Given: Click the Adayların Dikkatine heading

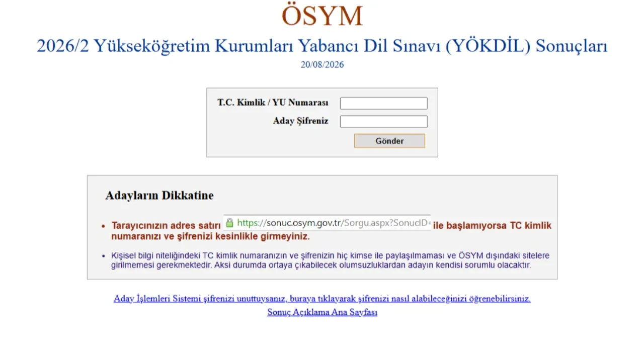Looking at the screenshot, I should 159,196.
